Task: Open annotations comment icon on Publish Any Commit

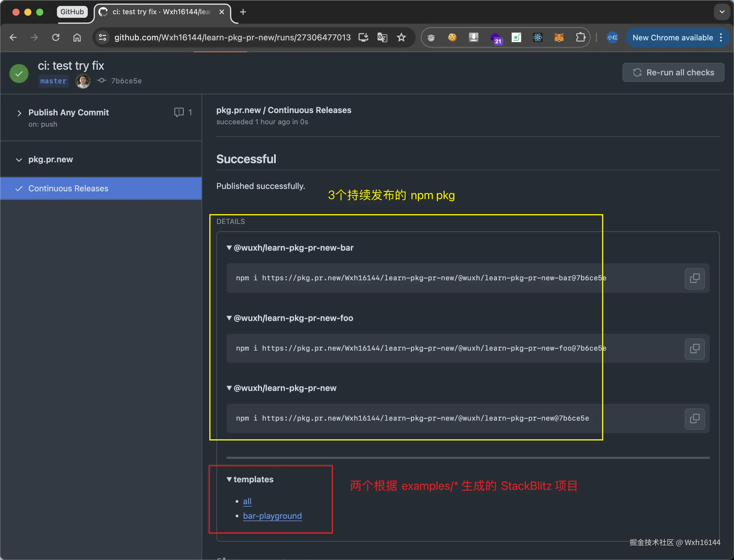Action: pos(179,112)
